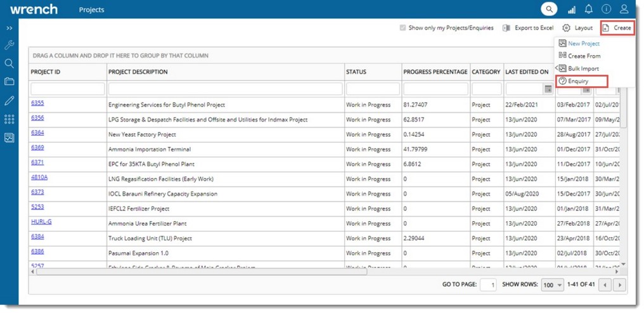Open project 6355 link
The image size is (644, 313).
coord(37,103)
